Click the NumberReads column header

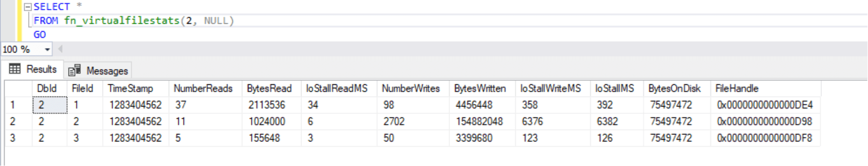point(203,89)
